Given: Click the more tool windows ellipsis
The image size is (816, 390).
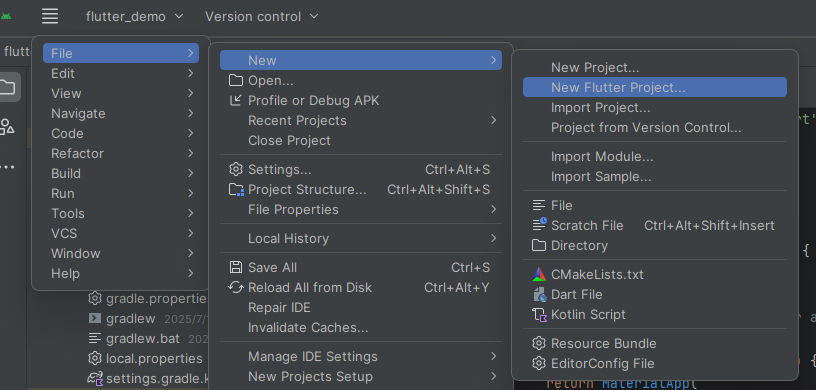Looking at the screenshot, I should point(7,167).
